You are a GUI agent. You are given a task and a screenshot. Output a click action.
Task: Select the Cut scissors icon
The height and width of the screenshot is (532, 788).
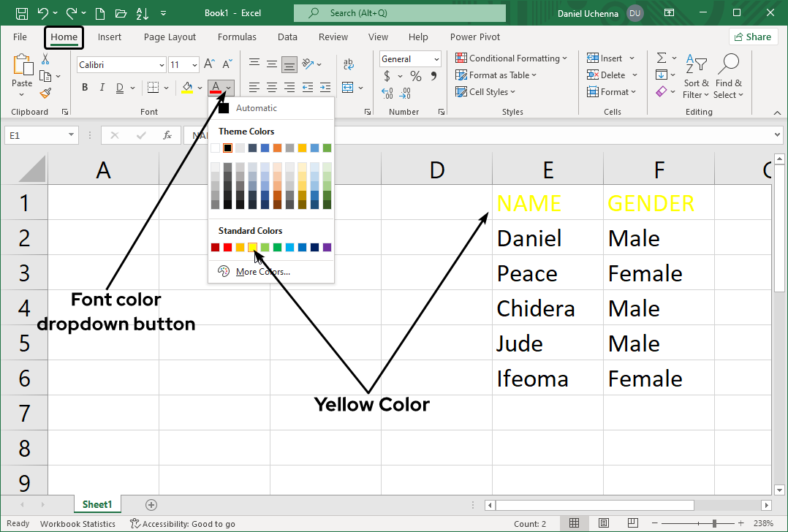tap(45, 59)
